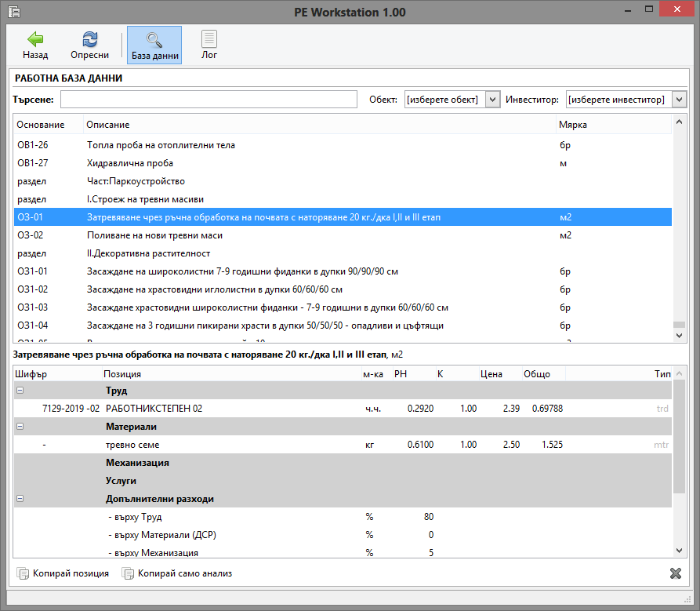Click the Копирай само анализ button
This screenshot has width=700, height=611.
click(x=177, y=573)
